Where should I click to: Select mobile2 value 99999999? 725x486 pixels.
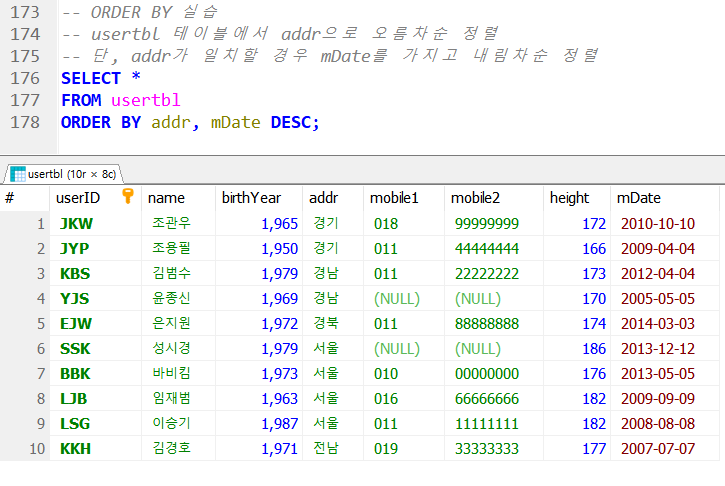tap(487, 224)
